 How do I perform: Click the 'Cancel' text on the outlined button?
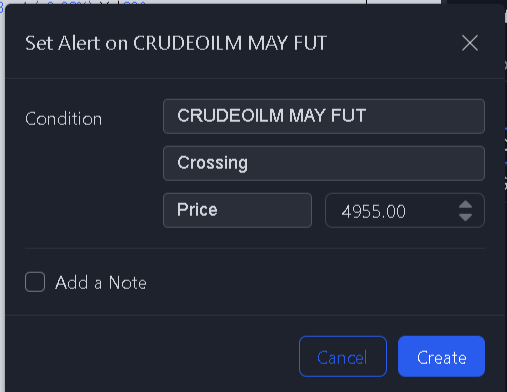pyautogui.click(x=342, y=358)
